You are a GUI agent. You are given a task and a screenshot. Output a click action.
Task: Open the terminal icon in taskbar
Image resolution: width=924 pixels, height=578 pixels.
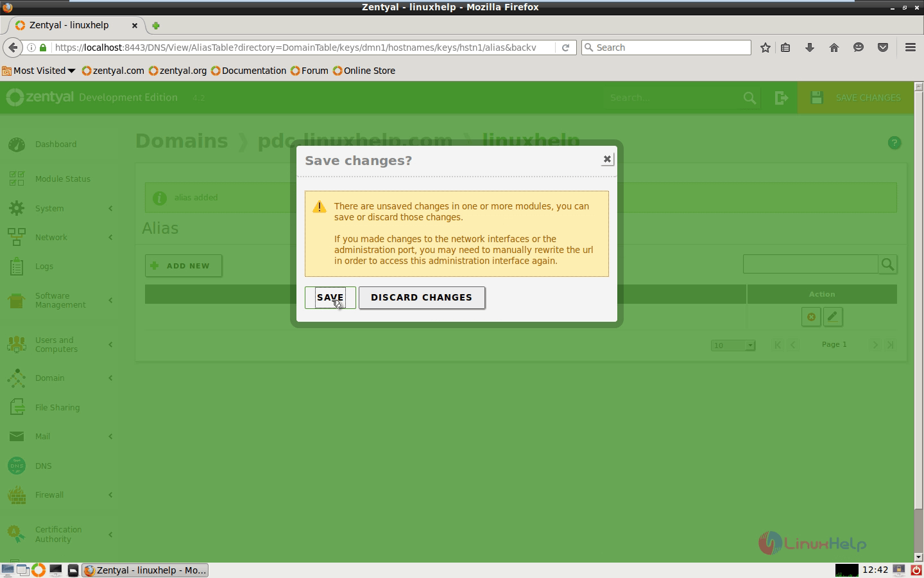click(x=56, y=570)
